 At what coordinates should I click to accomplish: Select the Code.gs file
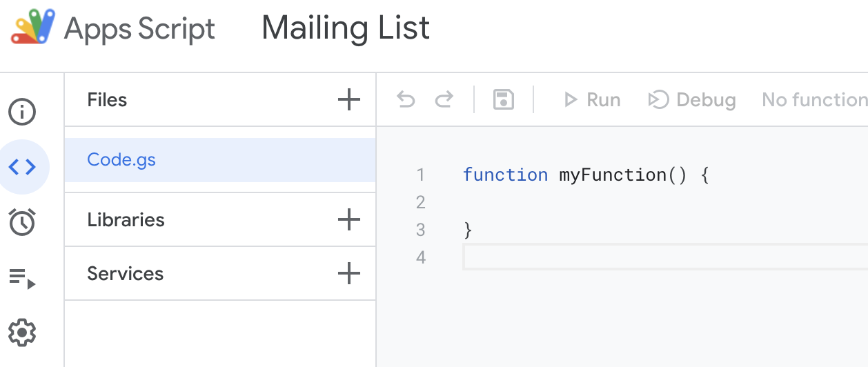121,160
